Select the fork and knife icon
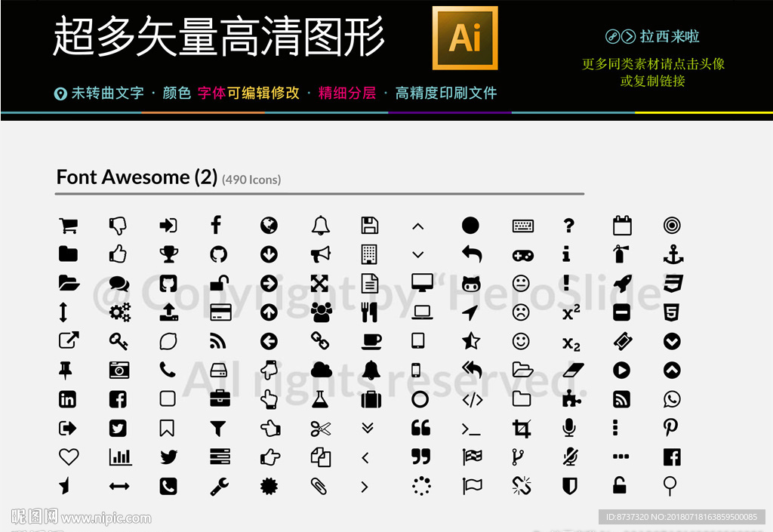Screen dimensions: 773x532 (370, 312)
